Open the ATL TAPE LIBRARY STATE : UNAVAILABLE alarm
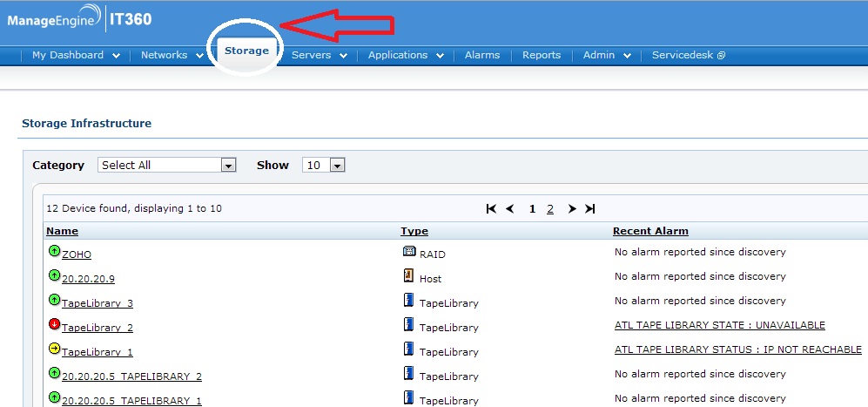Screen dimensions: 868x407 719,325
